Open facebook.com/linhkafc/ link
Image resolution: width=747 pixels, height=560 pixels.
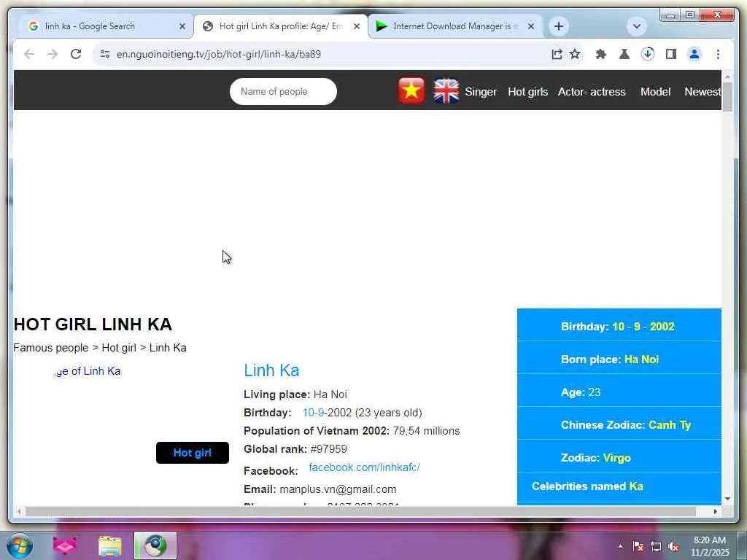[365, 467]
